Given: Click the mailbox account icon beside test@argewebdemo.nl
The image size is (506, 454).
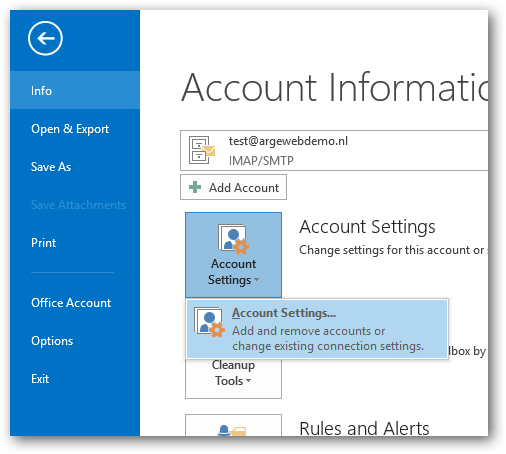Looking at the screenshot, I should coord(202,150).
